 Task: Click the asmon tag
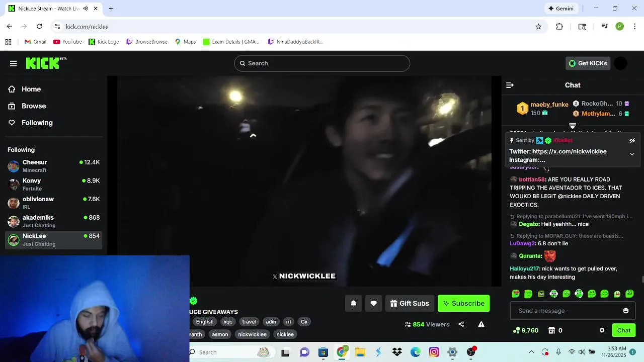[220, 334]
